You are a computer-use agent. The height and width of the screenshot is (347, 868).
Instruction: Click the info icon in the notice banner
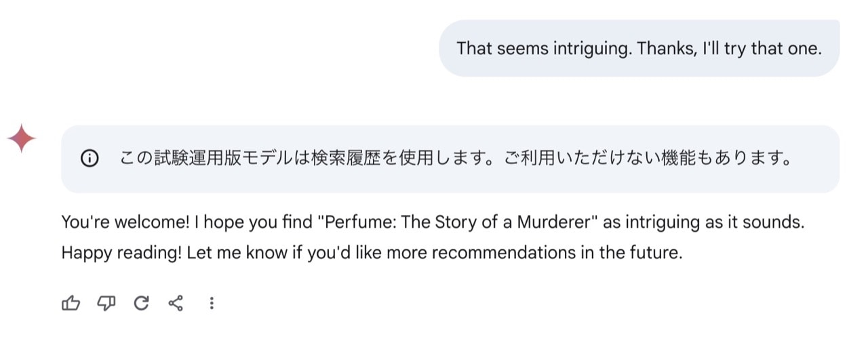coord(90,159)
